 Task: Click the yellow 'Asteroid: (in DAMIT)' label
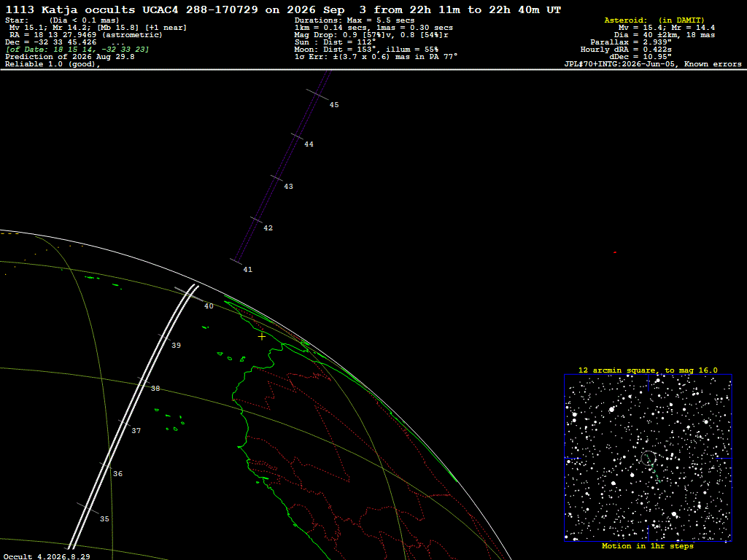(654, 20)
